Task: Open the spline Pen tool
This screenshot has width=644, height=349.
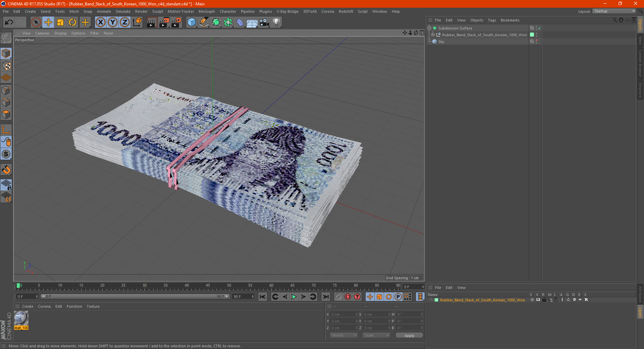Action: (204, 22)
